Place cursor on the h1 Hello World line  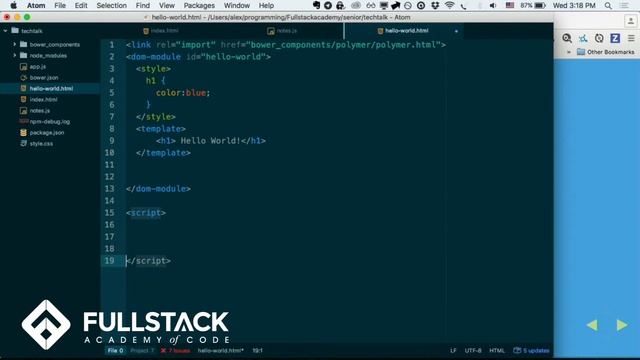click(211, 141)
